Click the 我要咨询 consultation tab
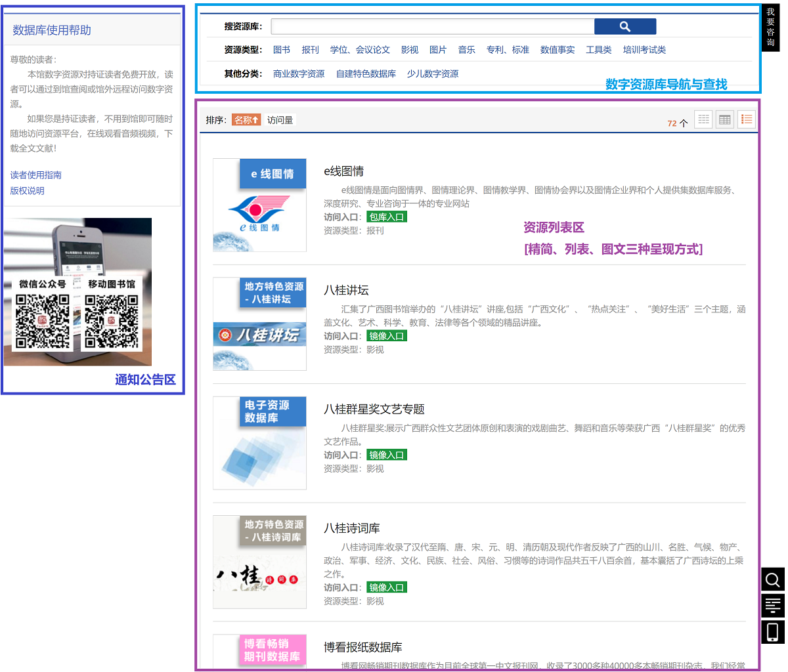 [x=771, y=28]
